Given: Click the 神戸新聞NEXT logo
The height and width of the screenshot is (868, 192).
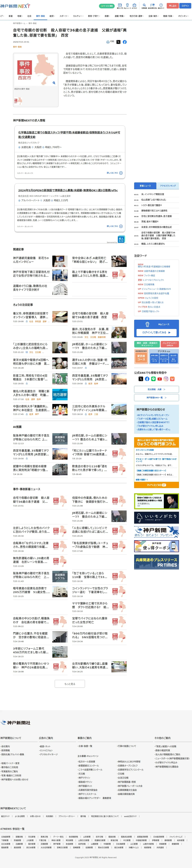Looking at the screenshot, I should point(15,6).
